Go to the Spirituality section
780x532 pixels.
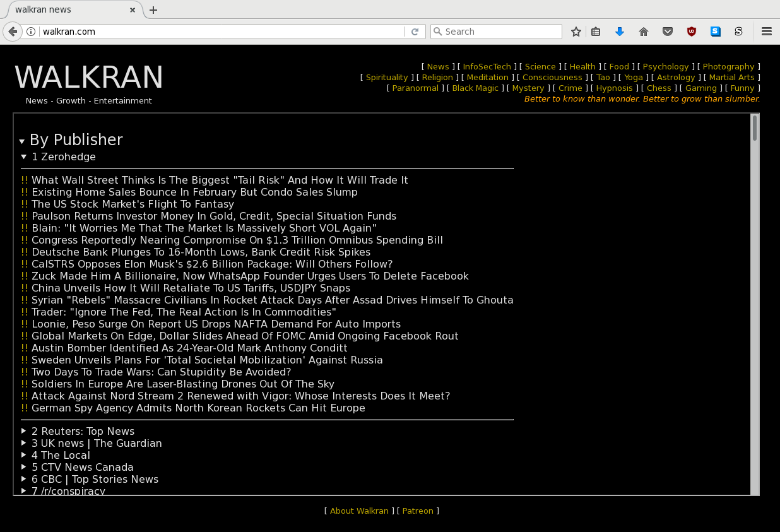[387, 77]
